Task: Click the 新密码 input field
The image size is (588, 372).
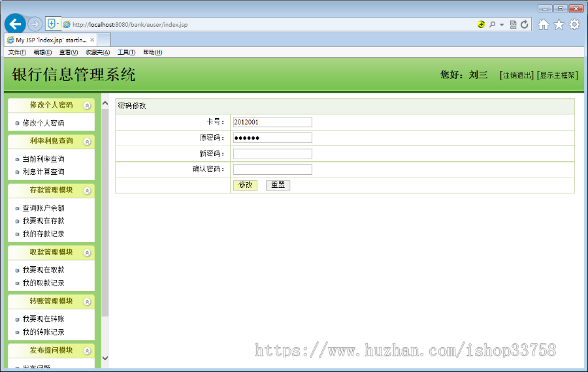Action: pyautogui.click(x=272, y=153)
